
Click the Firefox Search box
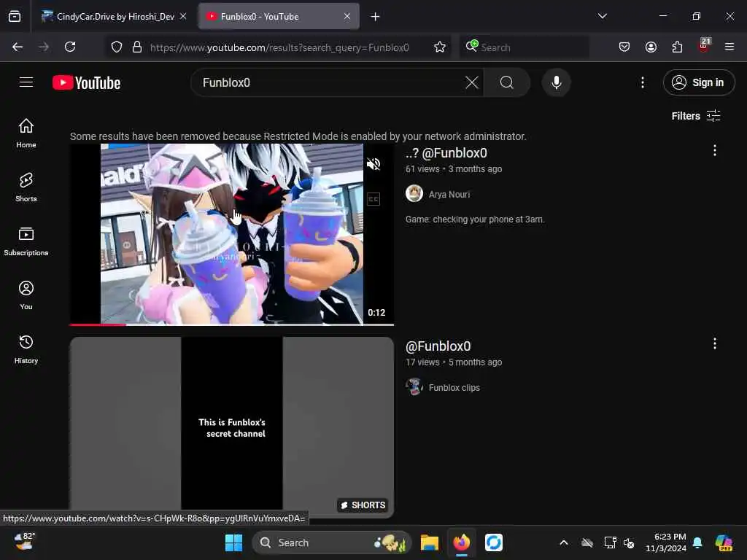(524, 47)
